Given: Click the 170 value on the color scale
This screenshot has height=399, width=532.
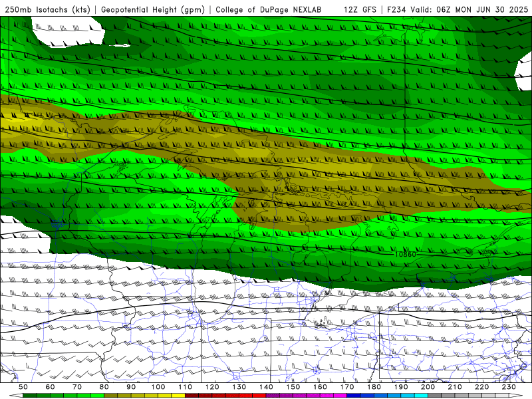Looking at the screenshot, I should coord(346,387).
